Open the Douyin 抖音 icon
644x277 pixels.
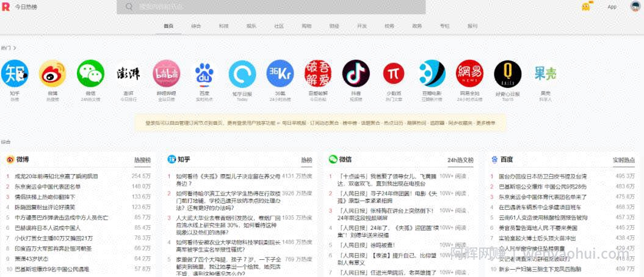[x=356, y=73]
